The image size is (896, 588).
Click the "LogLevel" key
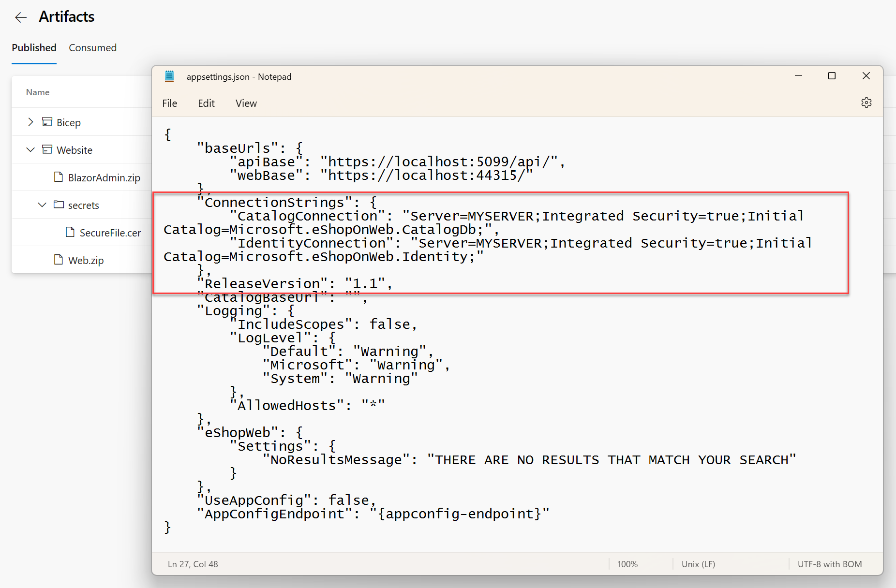270,338
